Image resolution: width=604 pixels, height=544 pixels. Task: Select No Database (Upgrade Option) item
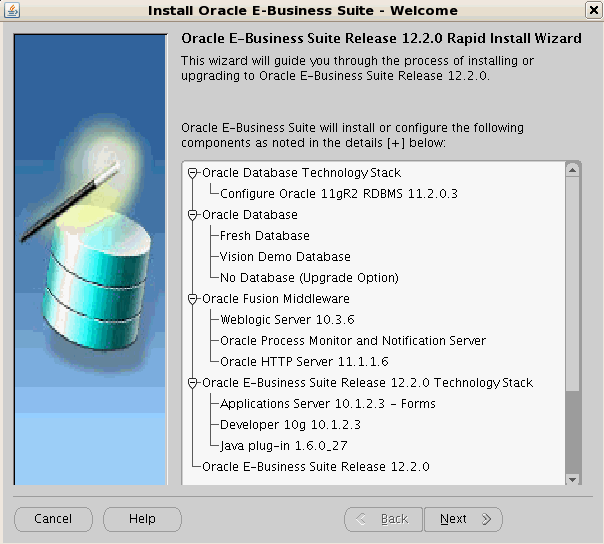309,278
